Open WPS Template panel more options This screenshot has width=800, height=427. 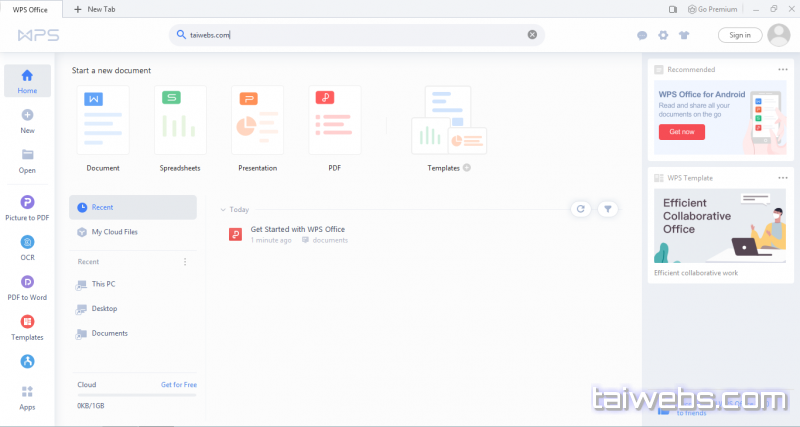[x=783, y=177]
